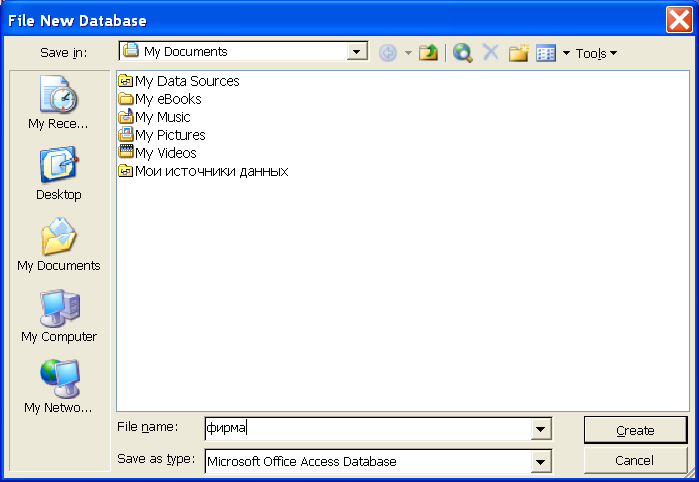Image resolution: width=699 pixels, height=482 pixels.
Task: Open the Back button history dropdown arrow
Action: coord(408,53)
